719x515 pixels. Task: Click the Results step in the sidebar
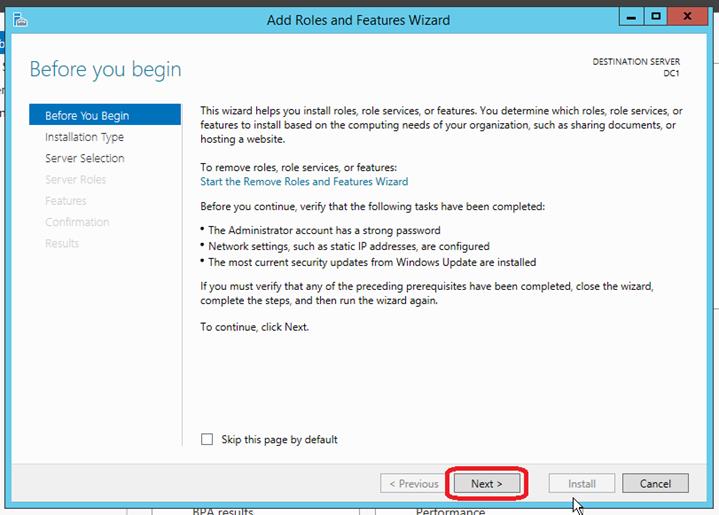[62, 243]
